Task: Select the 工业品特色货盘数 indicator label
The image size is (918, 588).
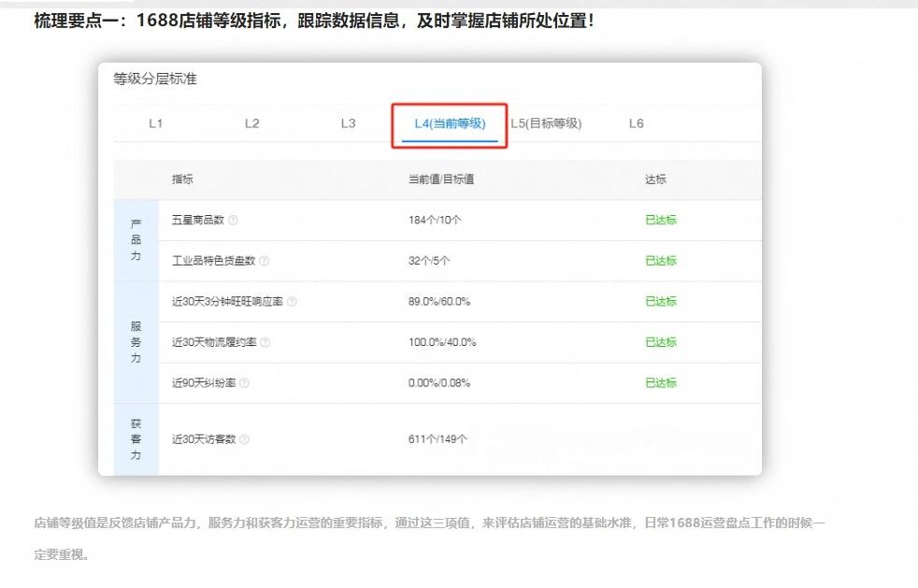Action: (x=214, y=261)
